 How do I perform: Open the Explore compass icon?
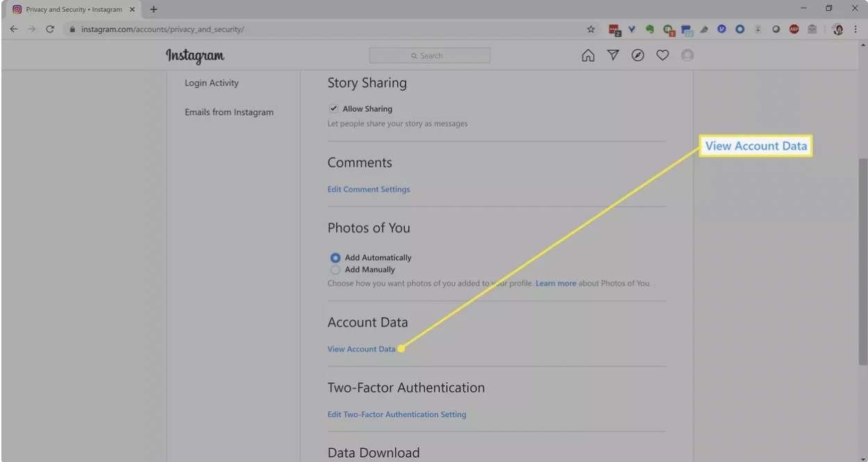pyautogui.click(x=637, y=55)
